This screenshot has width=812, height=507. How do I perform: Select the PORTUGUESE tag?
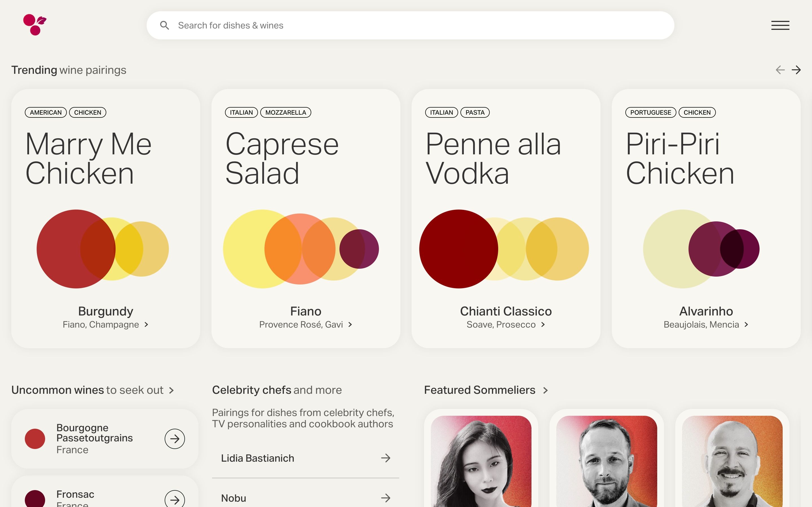tap(650, 112)
